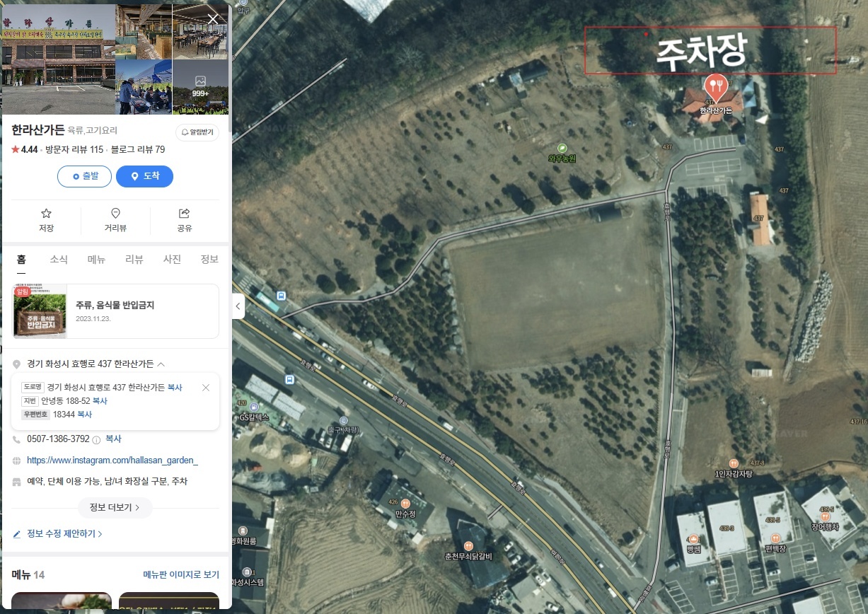868x614 pixels.
Task: Click the 한라산가든 restaurant map pin
Action: tap(716, 88)
